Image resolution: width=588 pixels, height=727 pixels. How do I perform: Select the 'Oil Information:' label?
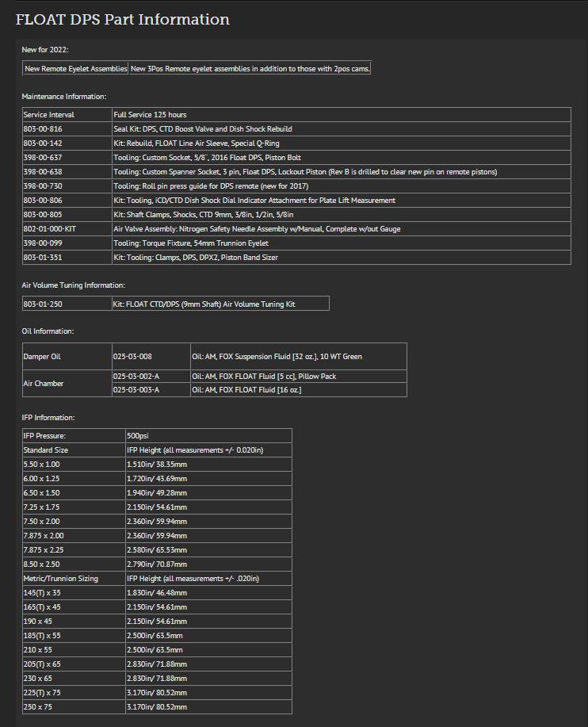48,331
